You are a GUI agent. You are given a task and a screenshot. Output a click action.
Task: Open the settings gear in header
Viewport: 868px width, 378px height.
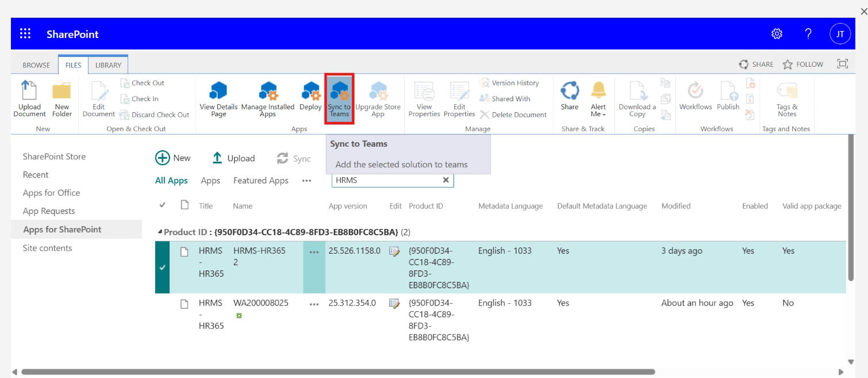777,34
